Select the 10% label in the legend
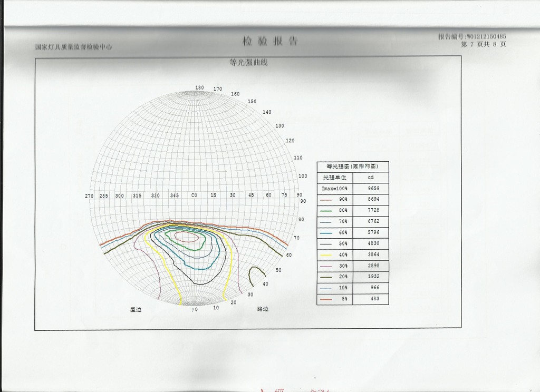 343,288
